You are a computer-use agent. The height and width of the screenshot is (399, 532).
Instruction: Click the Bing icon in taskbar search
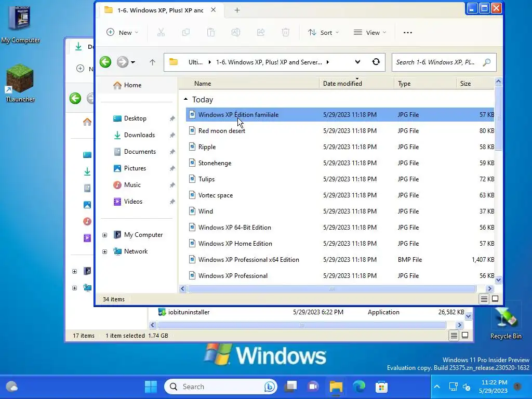point(270,387)
